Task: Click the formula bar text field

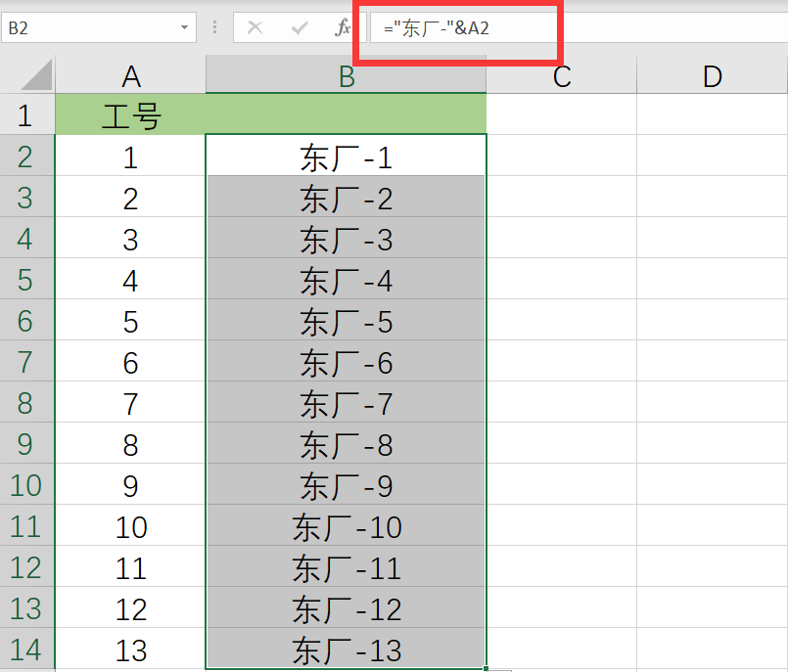Action: [x=578, y=27]
